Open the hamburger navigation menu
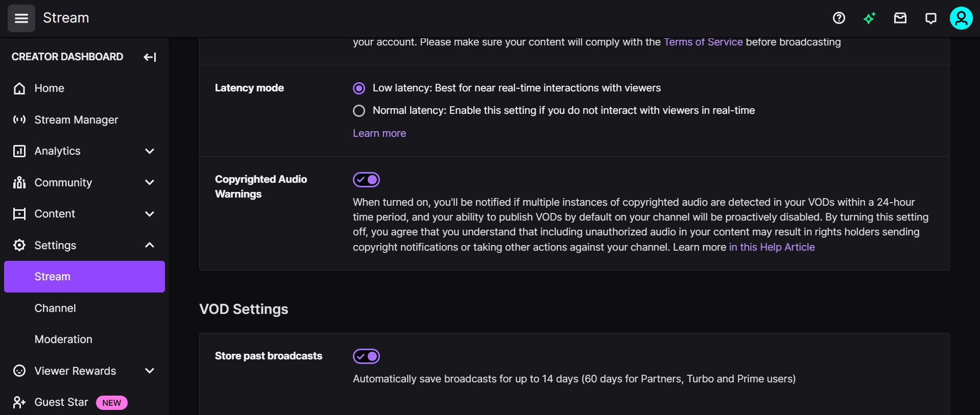 [x=21, y=18]
